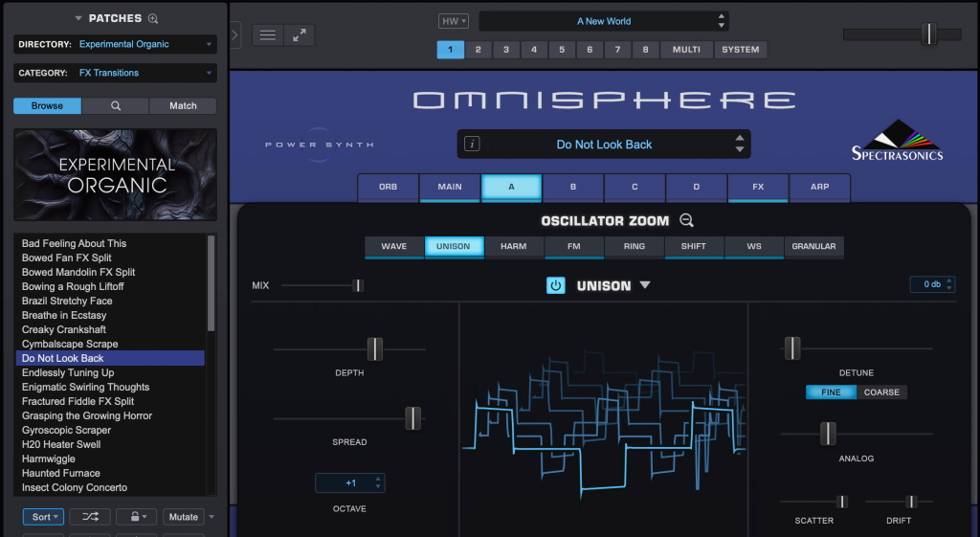Switch to the MAIN tab
The image size is (980, 537).
click(x=450, y=187)
